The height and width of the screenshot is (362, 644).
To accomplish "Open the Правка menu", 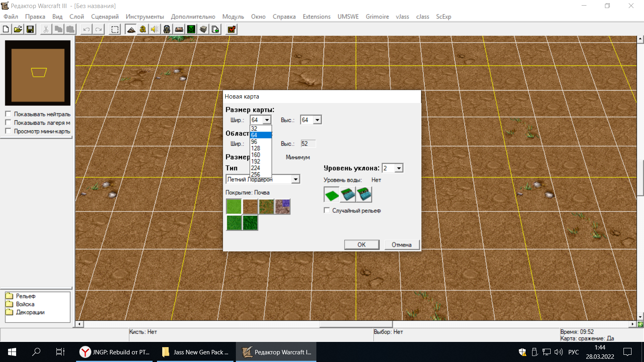I will point(35,16).
